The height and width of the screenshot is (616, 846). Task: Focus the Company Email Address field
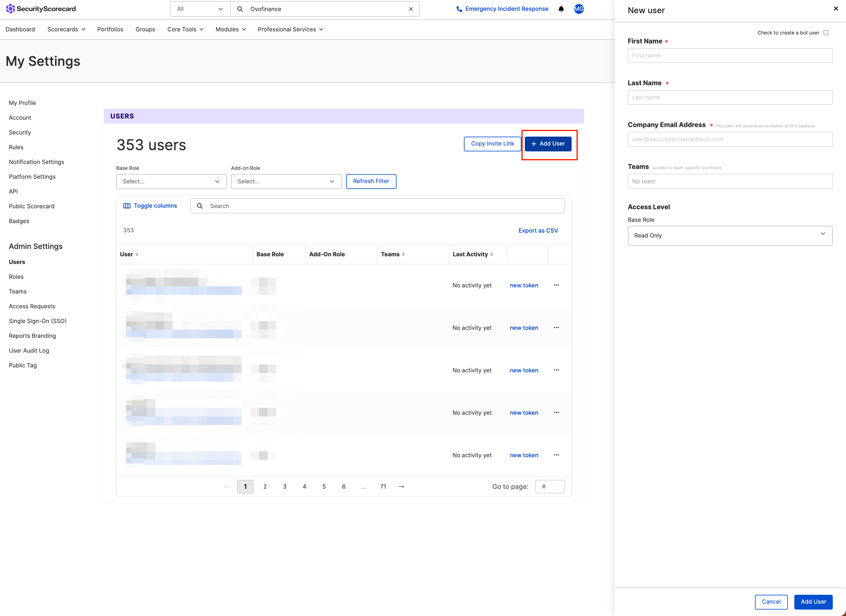pos(730,140)
